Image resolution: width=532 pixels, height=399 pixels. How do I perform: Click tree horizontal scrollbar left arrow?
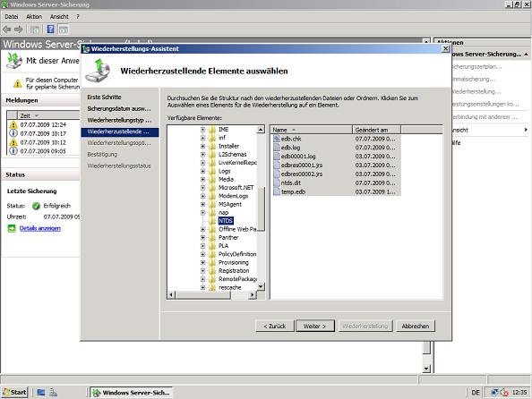click(171, 295)
